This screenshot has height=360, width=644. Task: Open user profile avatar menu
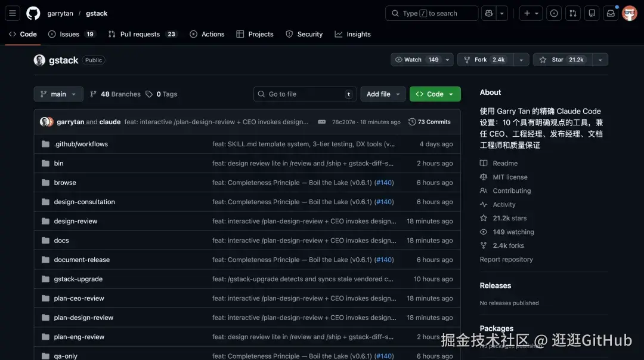(x=629, y=13)
